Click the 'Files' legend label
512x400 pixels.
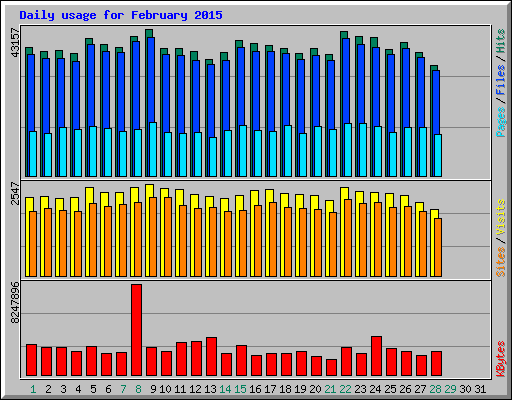pos(501,80)
